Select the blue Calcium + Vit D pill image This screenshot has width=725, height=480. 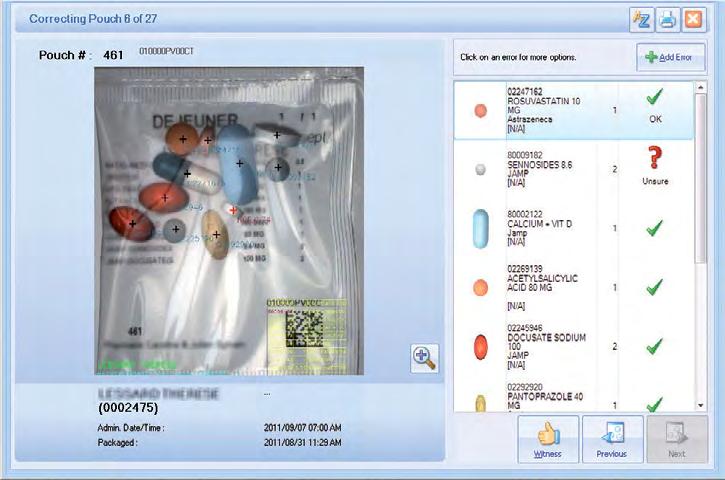click(x=481, y=228)
